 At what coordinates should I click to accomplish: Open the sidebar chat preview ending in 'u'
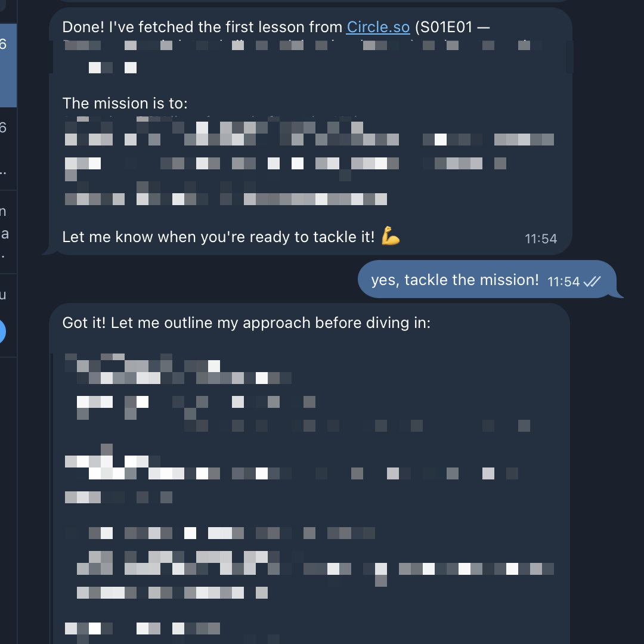pyautogui.click(x=8, y=315)
